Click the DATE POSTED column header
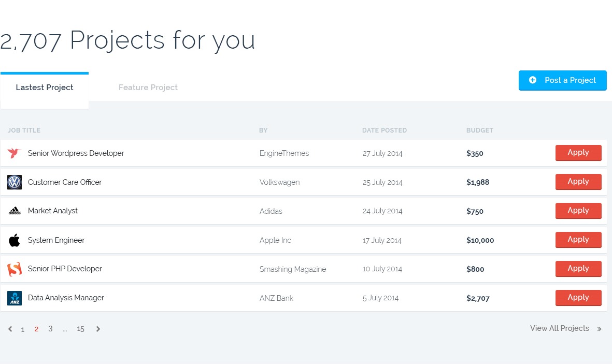This screenshot has height=364, width=612. [x=385, y=130]
